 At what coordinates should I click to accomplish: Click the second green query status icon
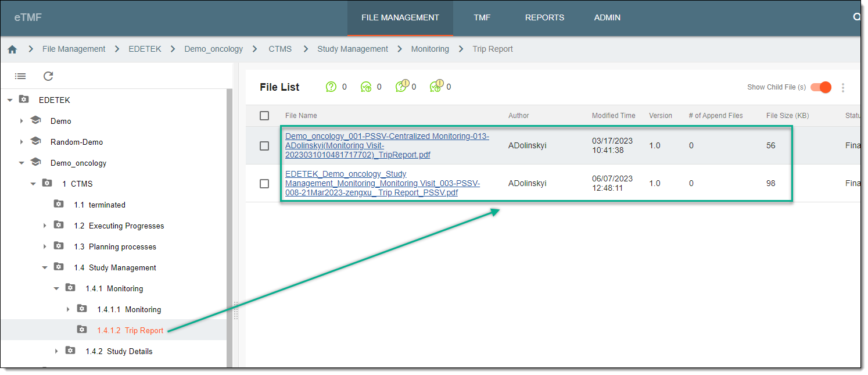(366, 87)
